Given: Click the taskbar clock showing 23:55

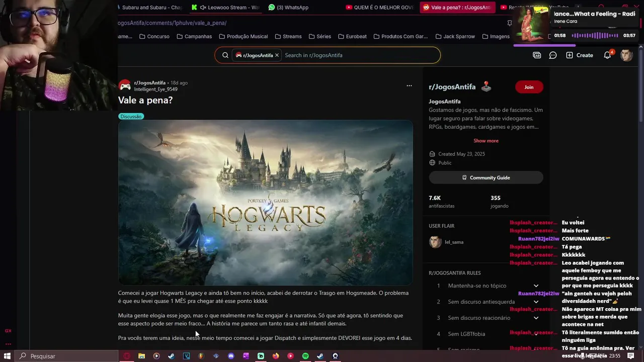Looking at the screenshot, I should point(614,356).
